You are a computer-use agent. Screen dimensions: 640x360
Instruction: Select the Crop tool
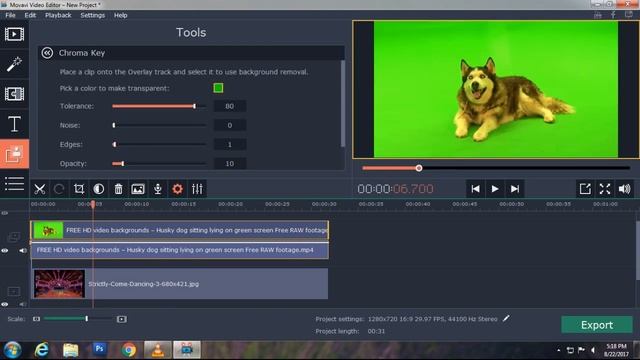(79, 189)
